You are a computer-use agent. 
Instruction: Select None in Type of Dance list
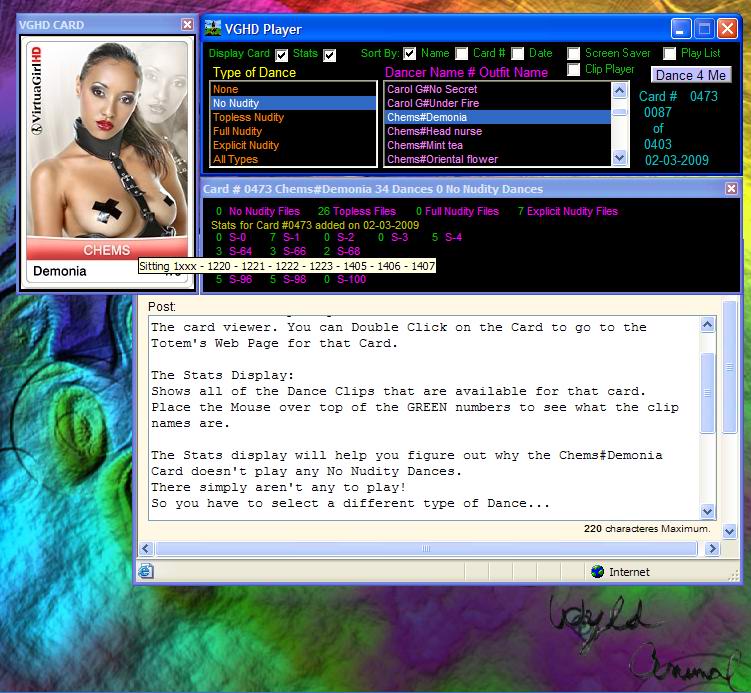(225, 89)
